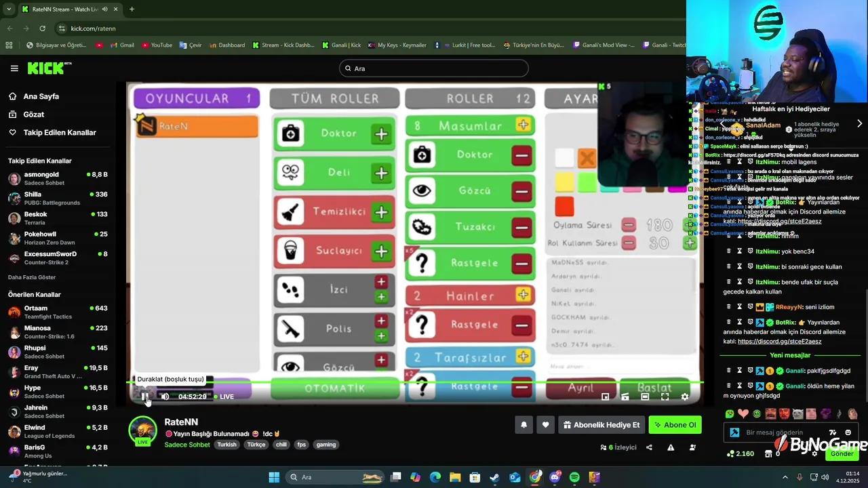Click the Abonelik Hediye Et button

[601, 425]
